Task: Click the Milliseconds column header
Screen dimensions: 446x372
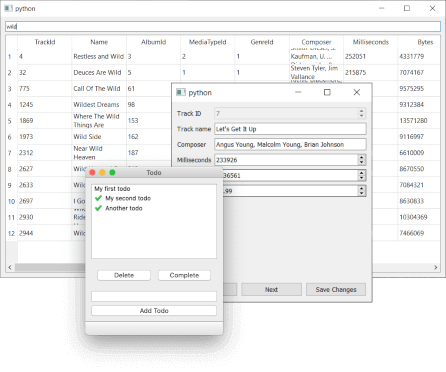Action: coord(371,42)
